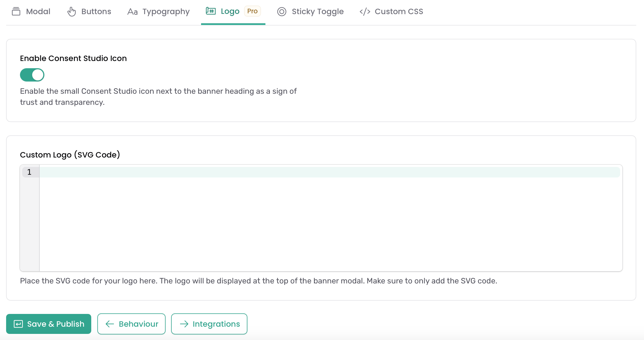Click the Pro badge on Logo tab
This screenshot has height=340, width=644.
pyautogui.click(x=252, y=11)
